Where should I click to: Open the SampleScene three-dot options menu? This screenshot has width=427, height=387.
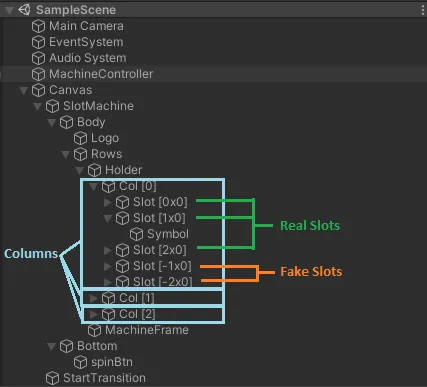pyautogui.click(x=423, y=10)
